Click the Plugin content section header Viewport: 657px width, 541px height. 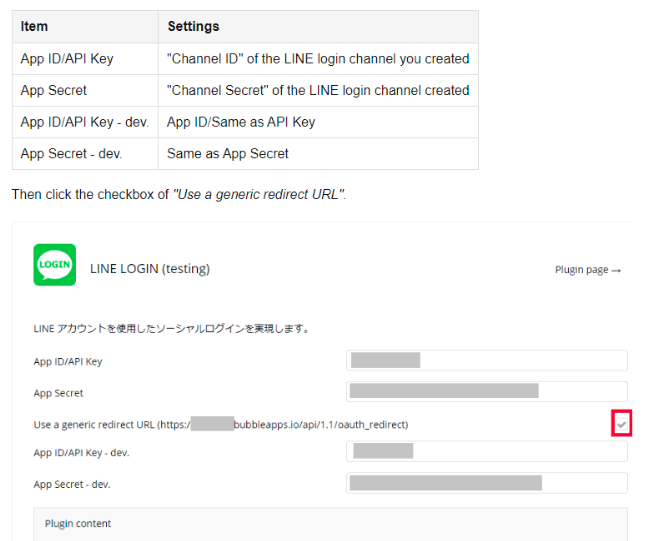click(78, 523)
